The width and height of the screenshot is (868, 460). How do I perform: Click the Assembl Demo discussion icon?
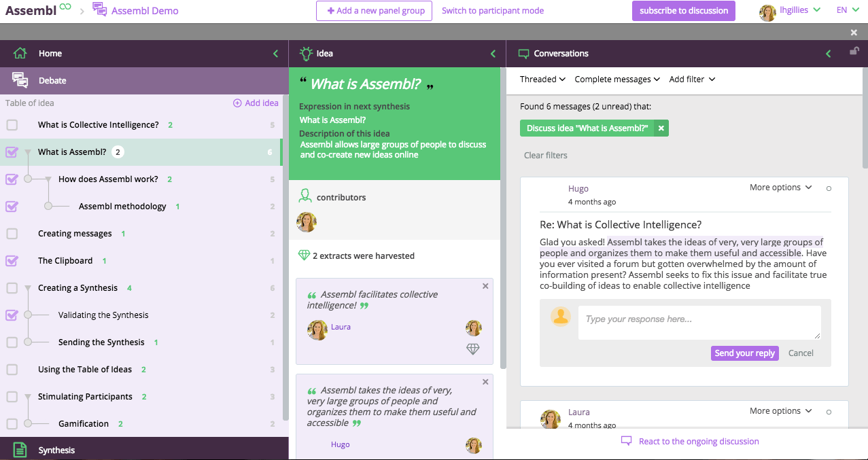pos(99,10)
